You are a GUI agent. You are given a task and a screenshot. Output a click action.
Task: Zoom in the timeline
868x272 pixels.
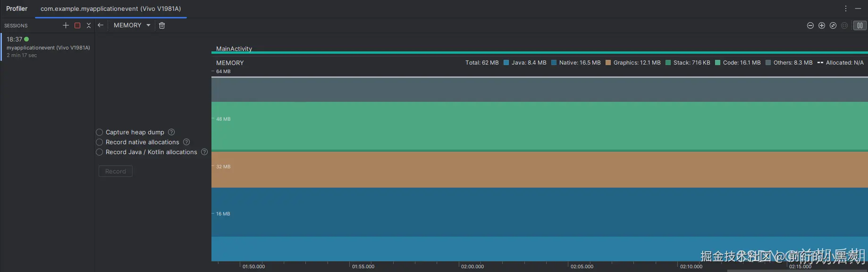click(822, 25)
